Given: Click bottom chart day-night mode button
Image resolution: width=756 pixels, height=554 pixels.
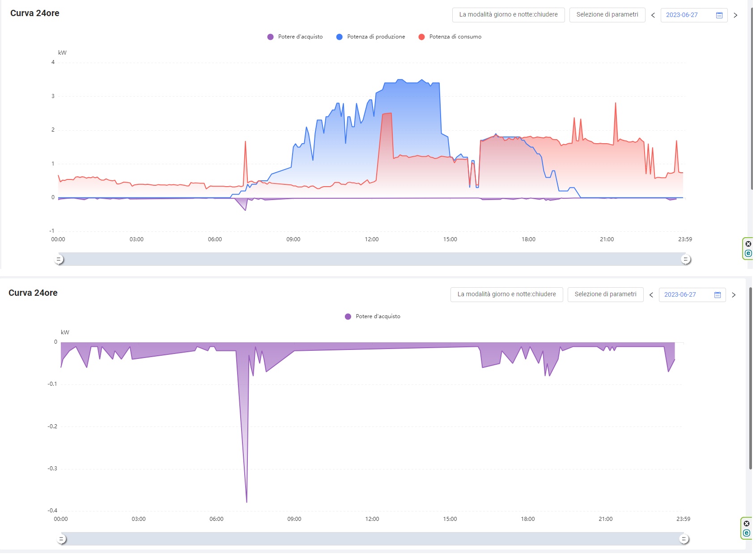Looking at the screenshot, I should (x=506, y=294).
